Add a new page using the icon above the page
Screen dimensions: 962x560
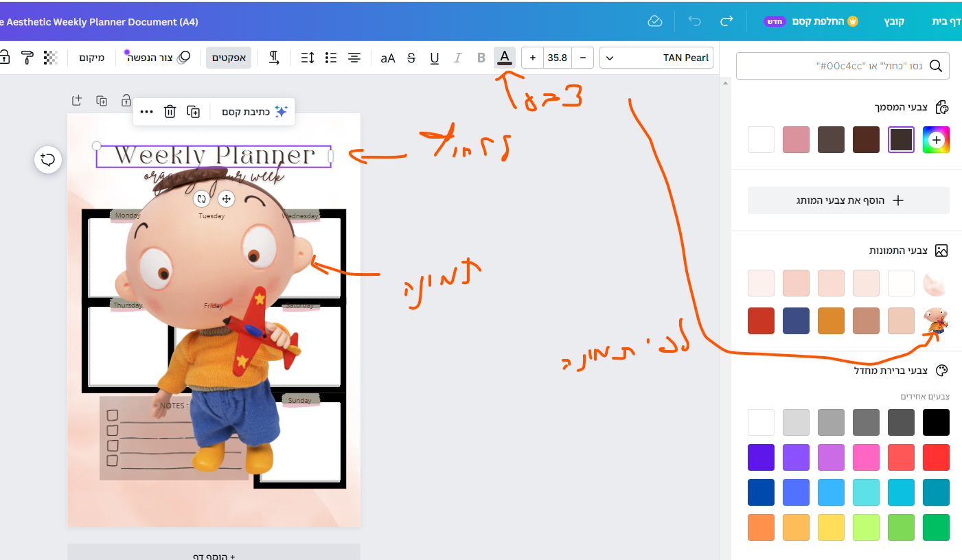pos(77,100)
